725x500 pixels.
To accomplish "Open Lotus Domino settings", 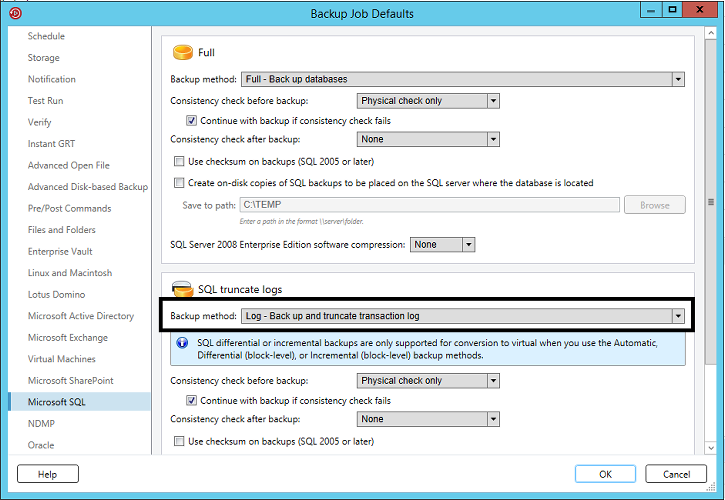I will coord(56,294).
